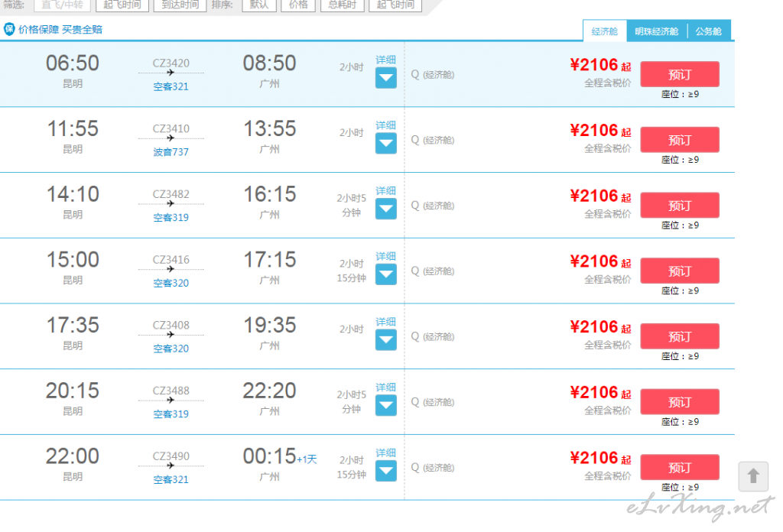This screenshot has width=783, height=532.
Task: Open aircraft link 空客321 for CZ3420
Action: click(x=171, y=86)
